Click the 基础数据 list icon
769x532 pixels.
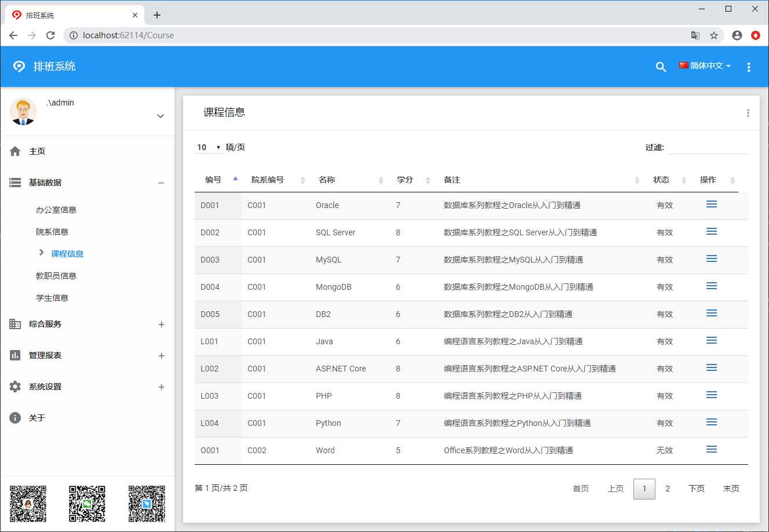[15, 183]
